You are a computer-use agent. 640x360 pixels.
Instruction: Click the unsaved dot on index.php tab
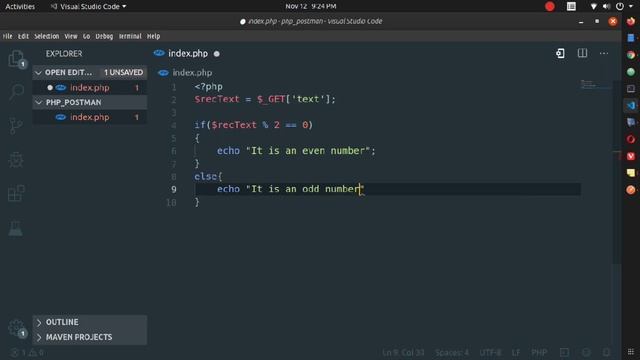tap(217, 54)
